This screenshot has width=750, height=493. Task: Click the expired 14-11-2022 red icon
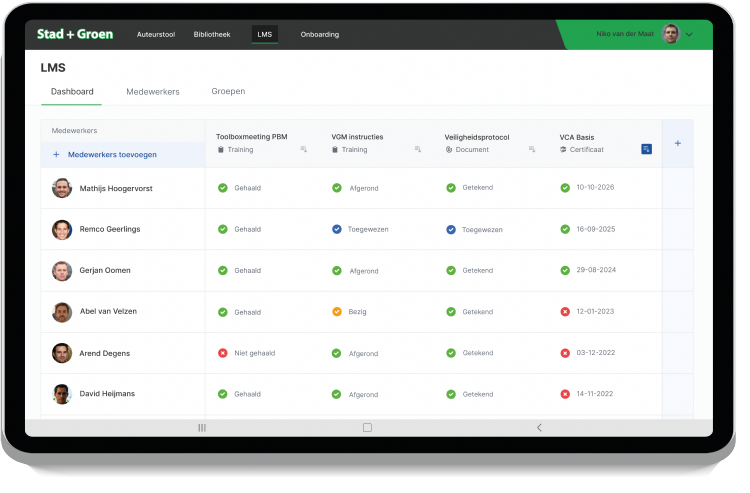pyautogui.click(x=565, y=394)
